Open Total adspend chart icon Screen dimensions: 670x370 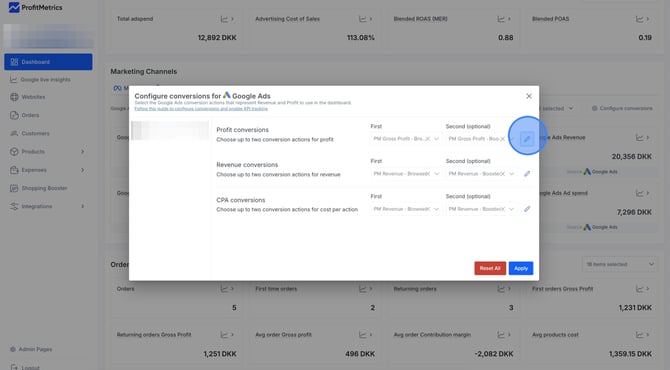tap(224, 19)
